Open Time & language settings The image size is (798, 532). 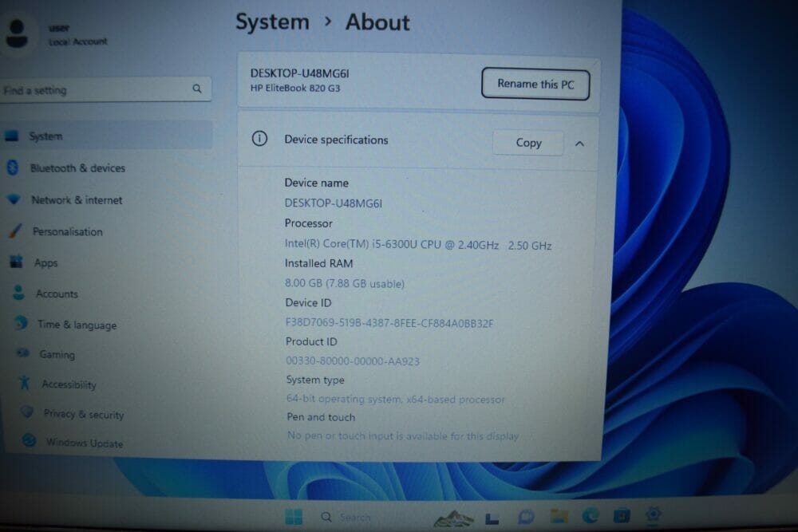coord(77,325)
